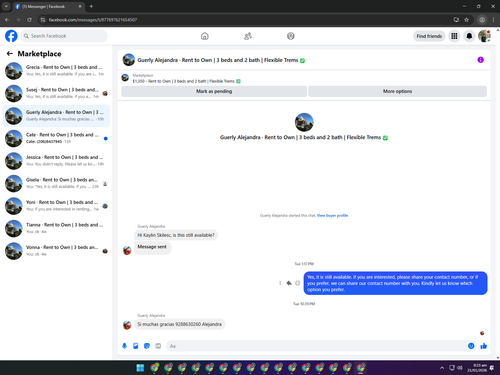This screenshot has width=500, height=375.
Task: Open taskbar clock and date
Action: (x=477, y=368)
